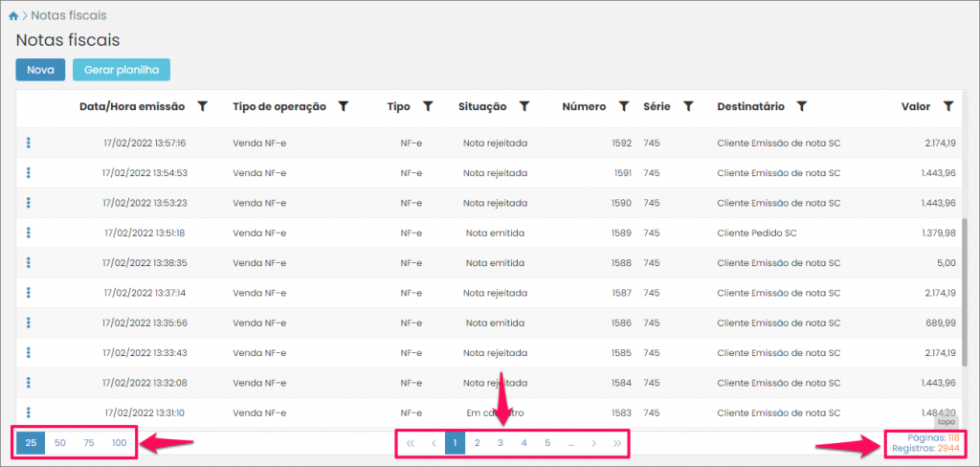The image size is (980, 467).
Task: Go to last page double arrow
Action: point(617,443)
